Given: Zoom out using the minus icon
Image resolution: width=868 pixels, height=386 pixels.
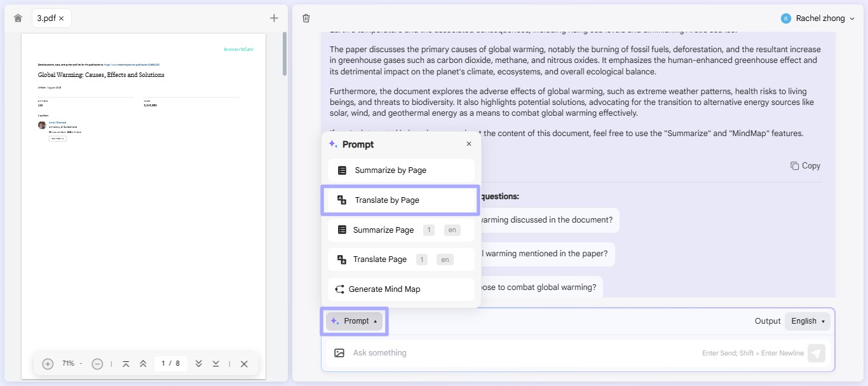Looking at the screenshot, I should [x=97, y=363].
